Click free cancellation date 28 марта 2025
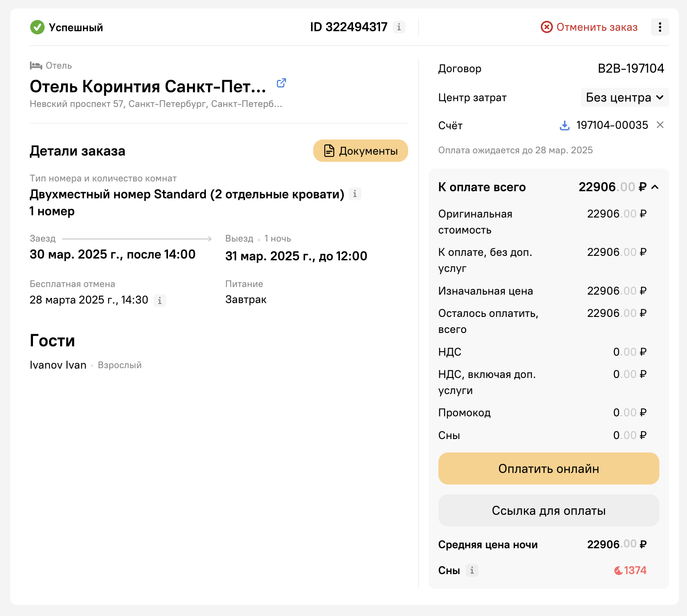This screenshot has height=616, width=687. coord(89,300)
